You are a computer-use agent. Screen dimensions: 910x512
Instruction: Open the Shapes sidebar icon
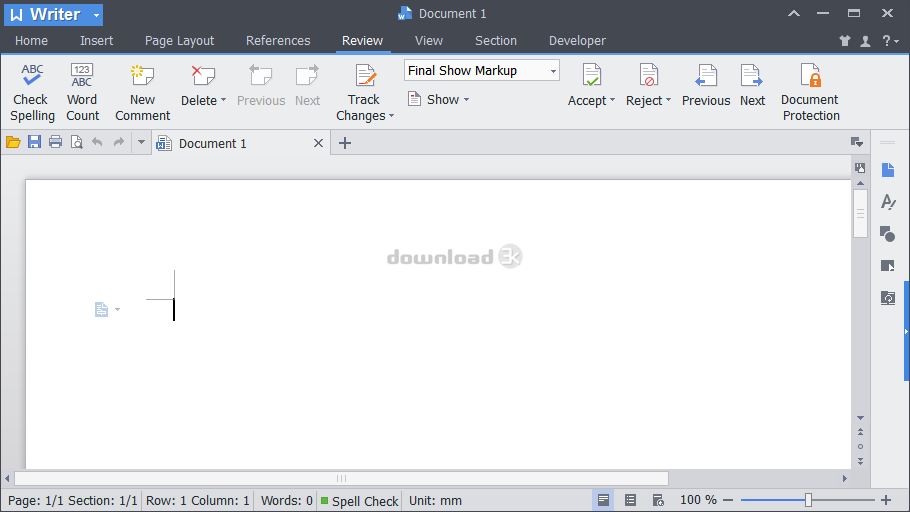pyautogui.click(x=887, y=234)
